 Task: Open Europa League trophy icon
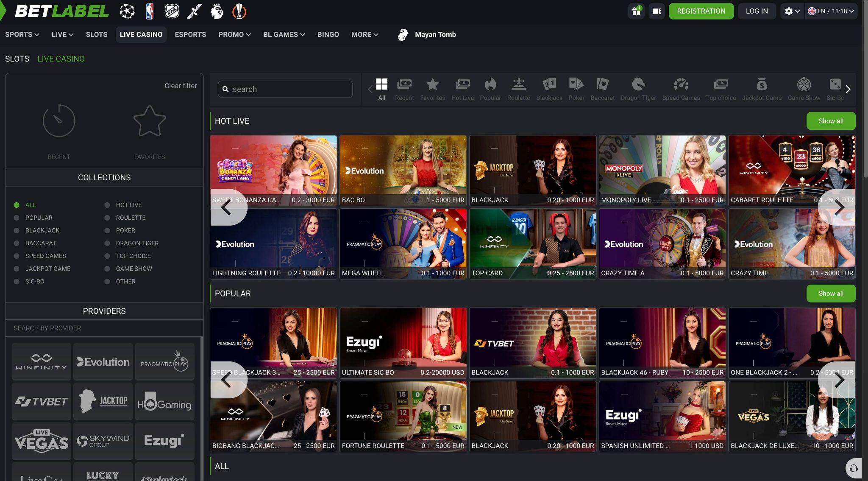coord(239,11)
